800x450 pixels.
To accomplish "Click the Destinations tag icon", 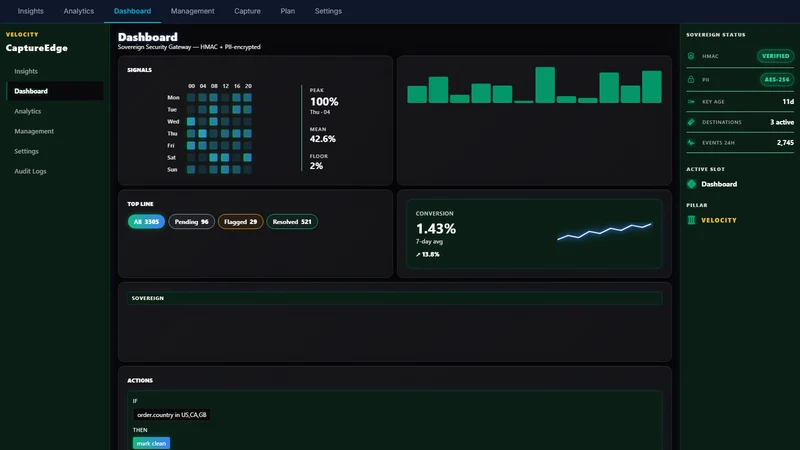I will pyautogui.click(x=691, y=122).
